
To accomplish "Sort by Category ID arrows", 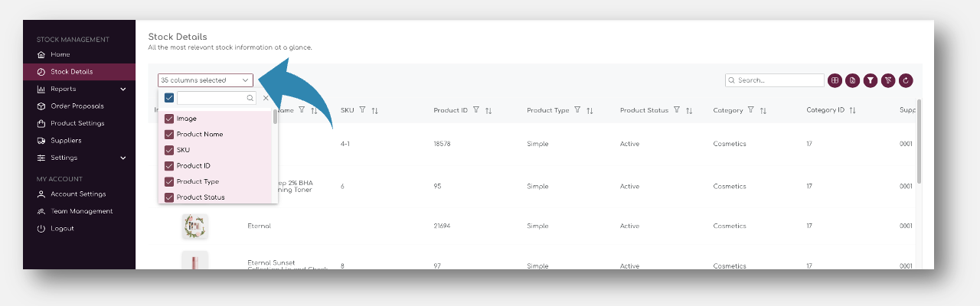I will coord(853,110).
